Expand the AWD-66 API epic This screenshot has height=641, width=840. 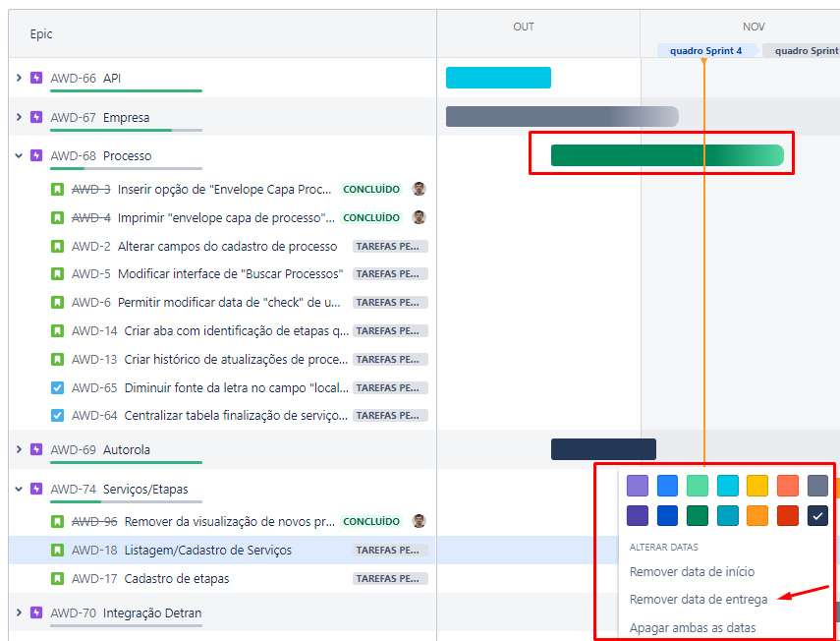(x=19, y=78)
